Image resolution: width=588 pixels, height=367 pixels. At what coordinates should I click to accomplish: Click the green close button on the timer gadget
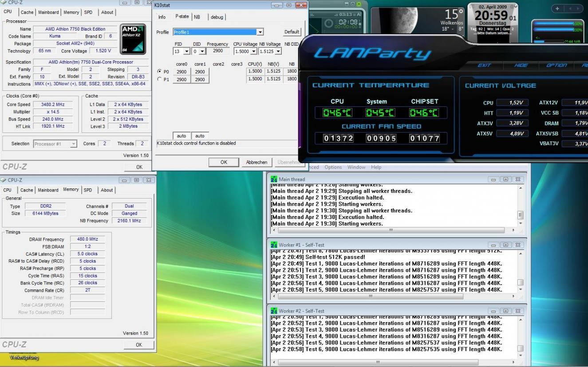pyautogui.click(x=359, y=4)
